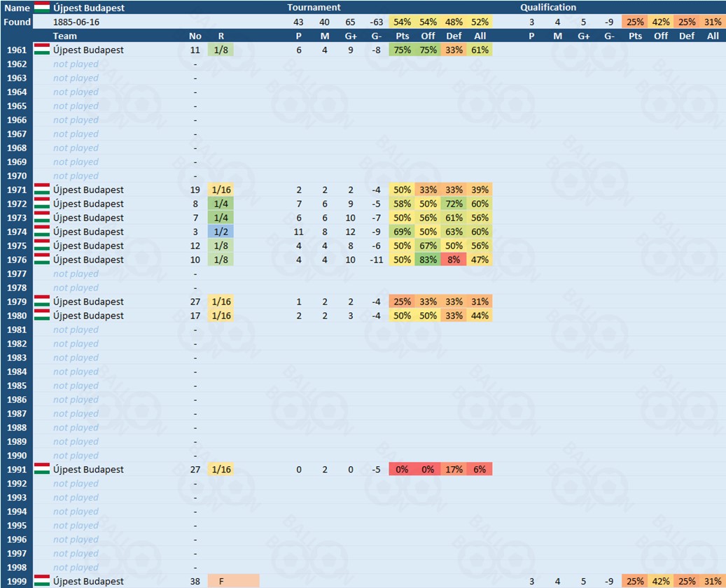Viewport: 726px width, 588px height.
Task: Click the Hungarian flag next to the Name header
Action: coord(42,8)
